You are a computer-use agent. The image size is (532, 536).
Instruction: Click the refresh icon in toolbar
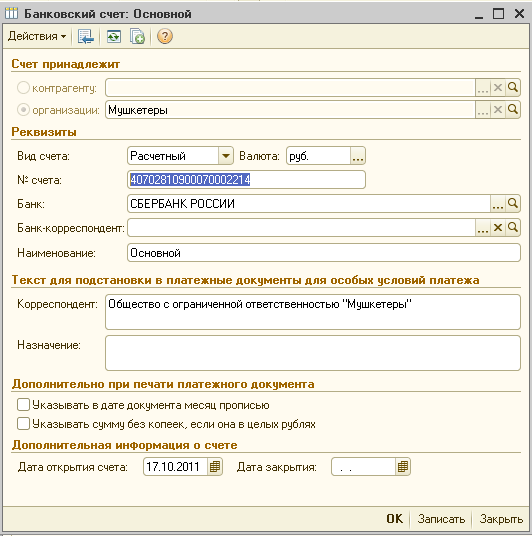pos(114,36)
